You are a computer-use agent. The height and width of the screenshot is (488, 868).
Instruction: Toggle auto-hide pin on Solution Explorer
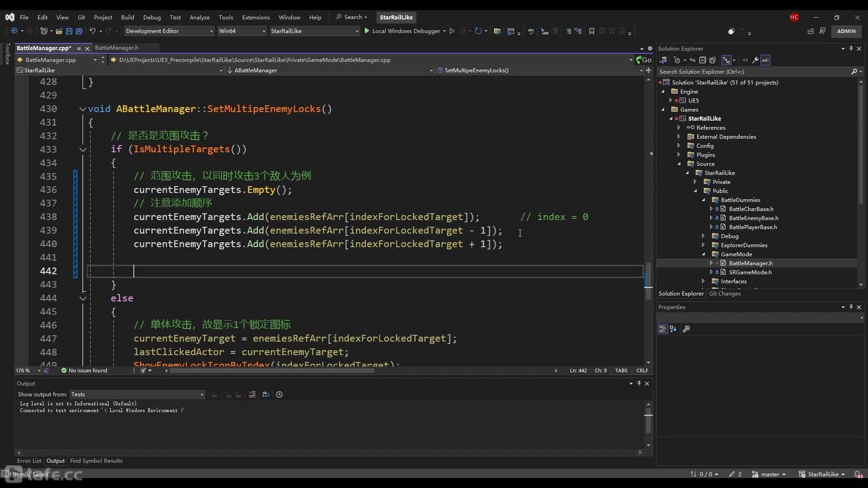point(851,48)
